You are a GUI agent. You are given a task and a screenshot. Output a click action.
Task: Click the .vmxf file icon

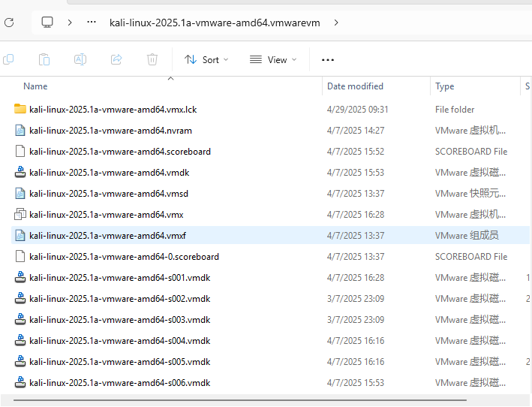coord(20,235)
